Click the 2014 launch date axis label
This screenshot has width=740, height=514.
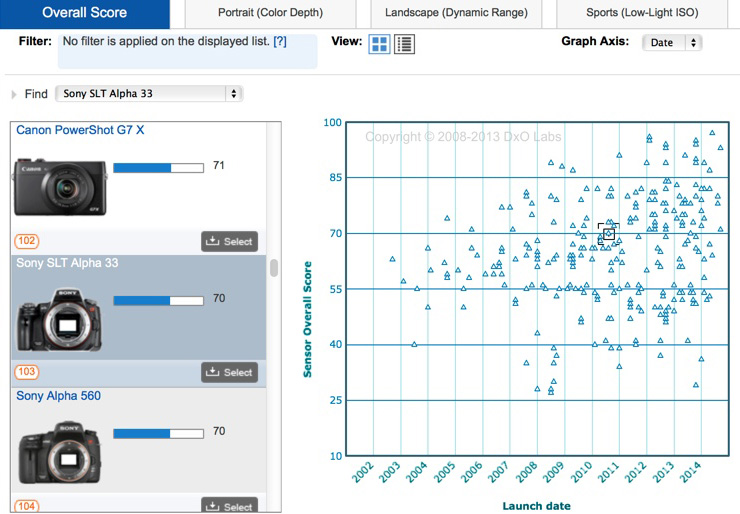[690, 472]
